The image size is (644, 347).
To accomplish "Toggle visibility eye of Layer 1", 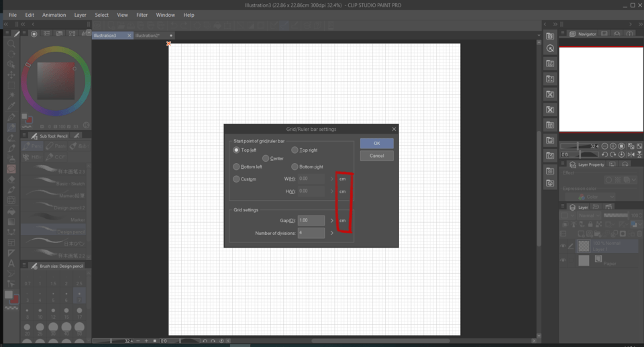I will point(563,246).
